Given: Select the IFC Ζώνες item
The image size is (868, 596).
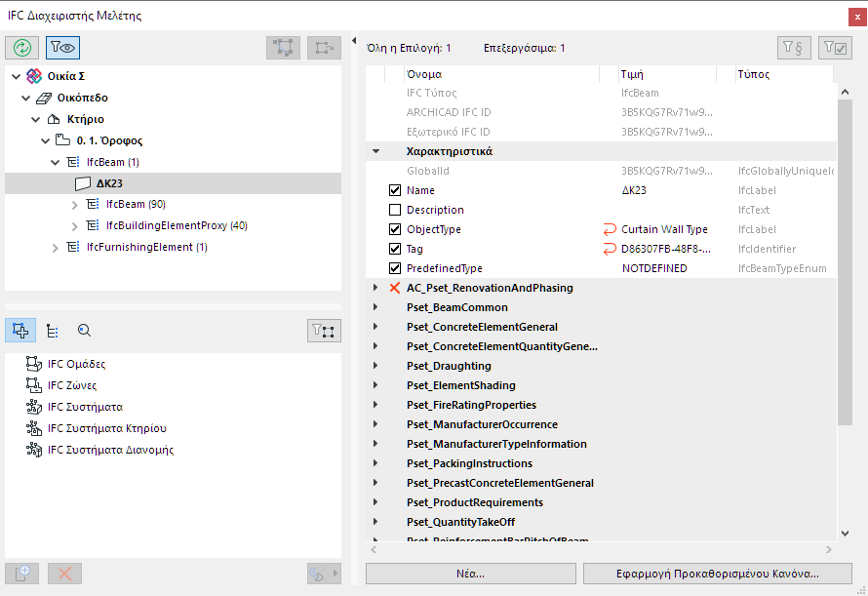Looking at the screenshot, I should [x=72, y=385].
